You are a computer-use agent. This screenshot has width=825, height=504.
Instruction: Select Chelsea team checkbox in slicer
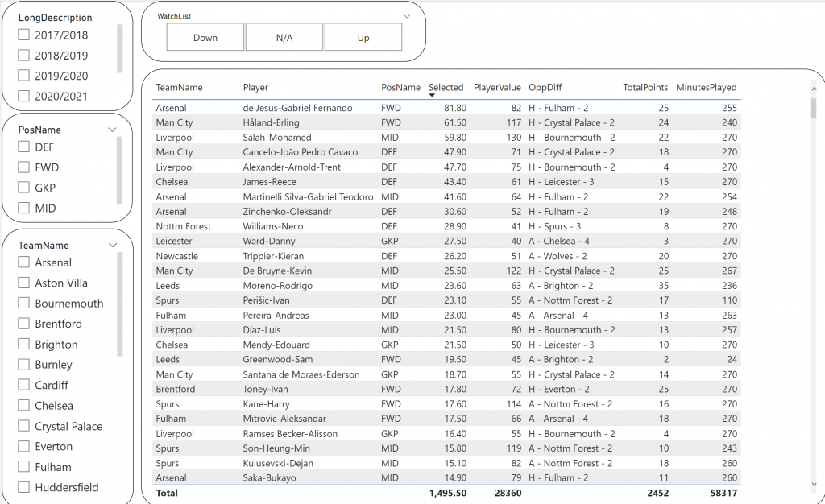click(x=23, y=405)
